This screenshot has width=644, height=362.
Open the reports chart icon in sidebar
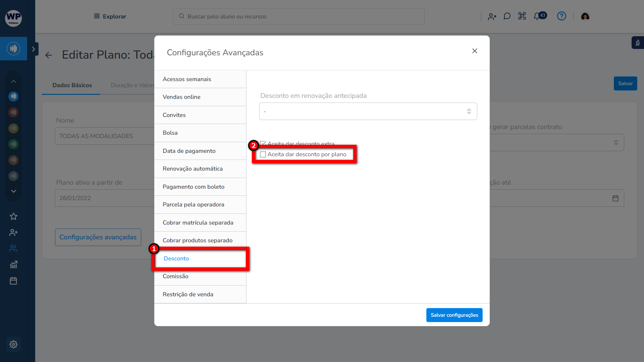[13, 265]
